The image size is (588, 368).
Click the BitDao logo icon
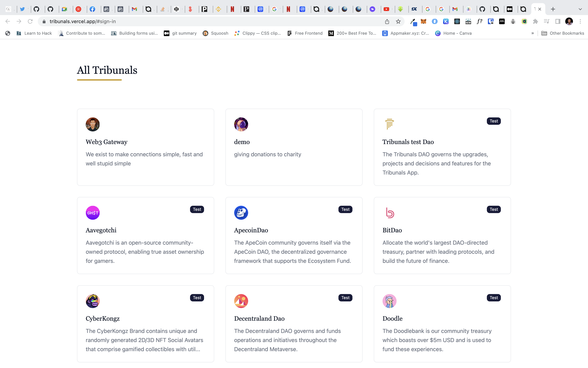[390, 213]
